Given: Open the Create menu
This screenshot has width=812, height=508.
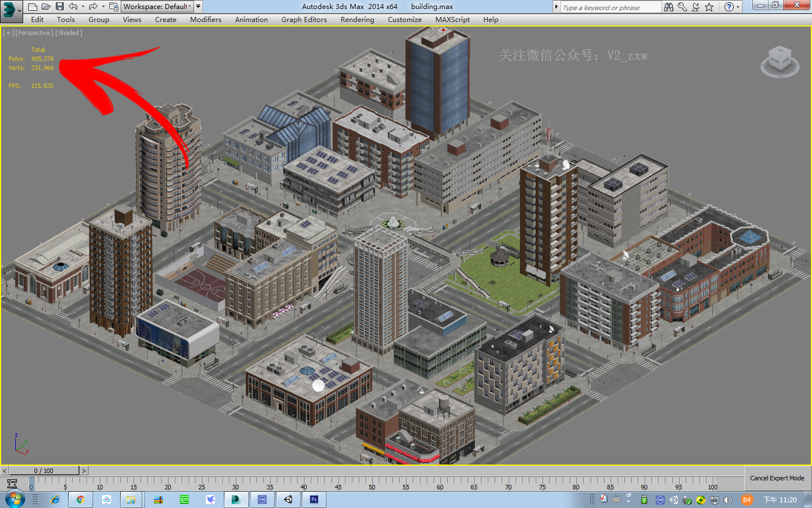Looking at the screenshot, I should [x=166, y=20].
